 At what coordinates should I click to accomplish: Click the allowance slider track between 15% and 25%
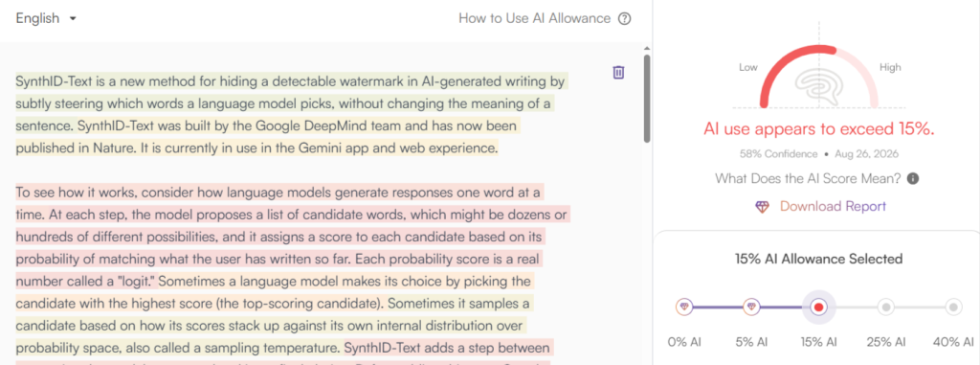[853, 308]
